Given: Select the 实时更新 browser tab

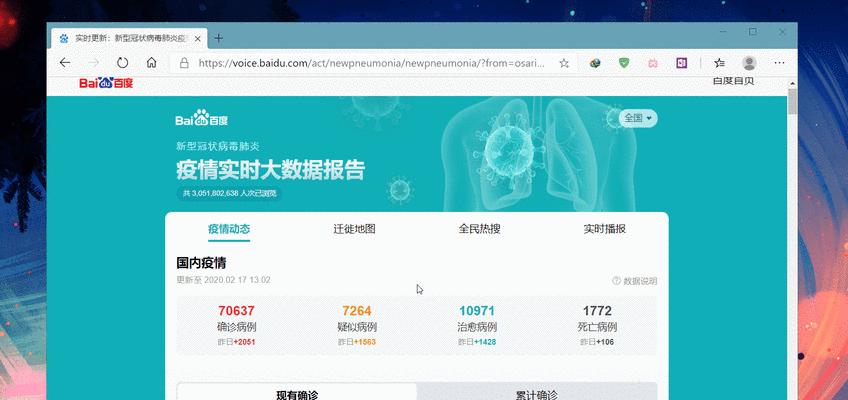Looking at the screenshot, I should (x=131, y=39).
